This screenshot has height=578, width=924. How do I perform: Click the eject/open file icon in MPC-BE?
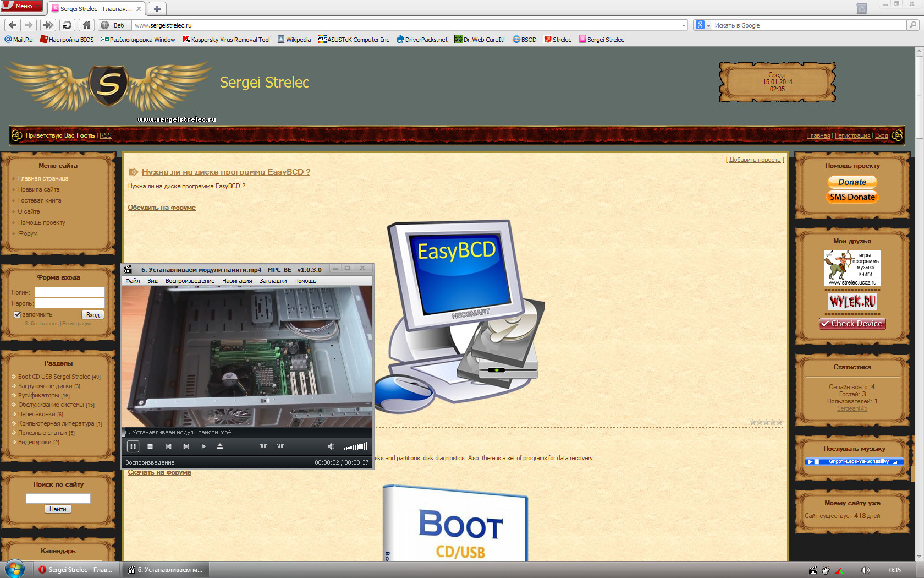pos(220,446)
